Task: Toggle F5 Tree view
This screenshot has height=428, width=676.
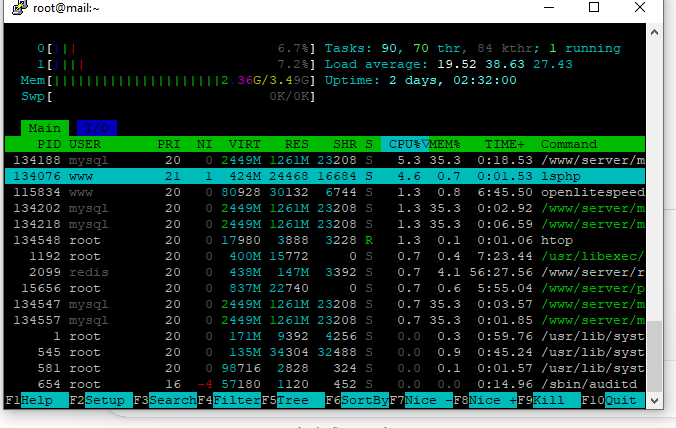Action: (293, 400)
